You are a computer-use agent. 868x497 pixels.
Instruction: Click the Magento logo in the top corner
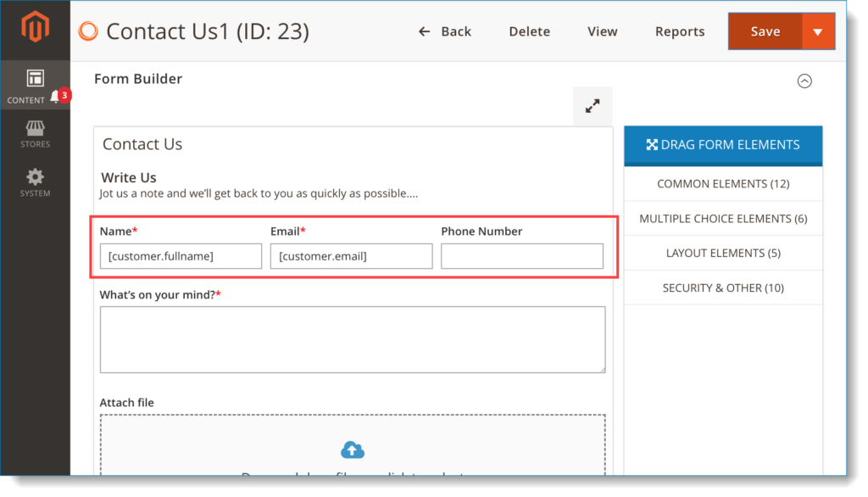(x=34, y=28)
